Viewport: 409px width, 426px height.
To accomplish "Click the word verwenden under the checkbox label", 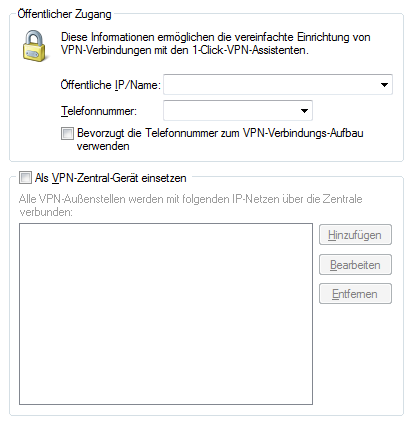I will pos(103,147).
